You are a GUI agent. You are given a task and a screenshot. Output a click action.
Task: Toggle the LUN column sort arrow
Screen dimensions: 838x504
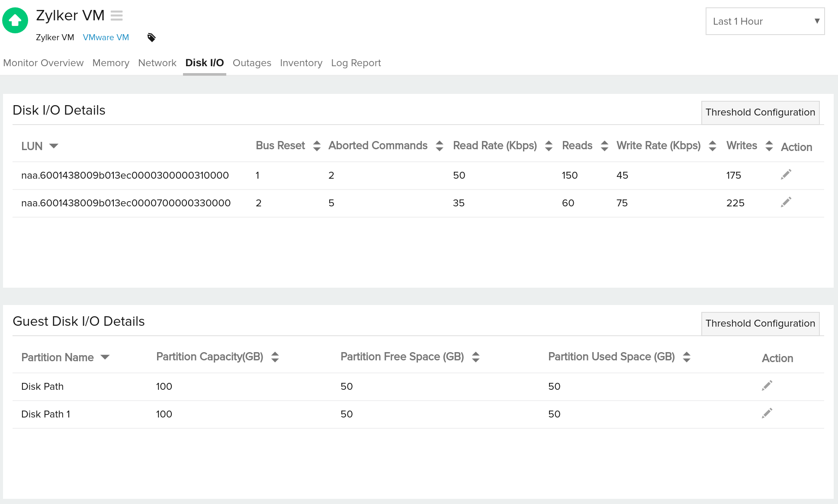tap(54, 146)
